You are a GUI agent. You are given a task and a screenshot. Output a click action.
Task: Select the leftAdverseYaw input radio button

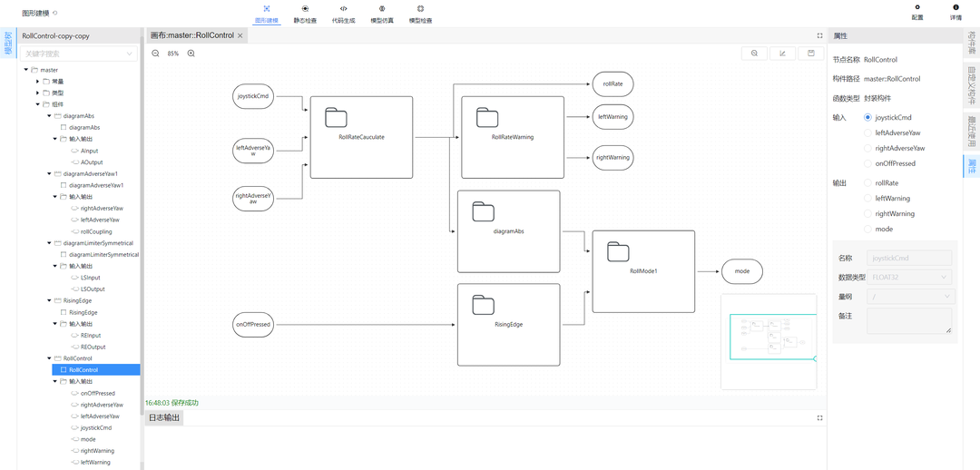click(868, 132)
